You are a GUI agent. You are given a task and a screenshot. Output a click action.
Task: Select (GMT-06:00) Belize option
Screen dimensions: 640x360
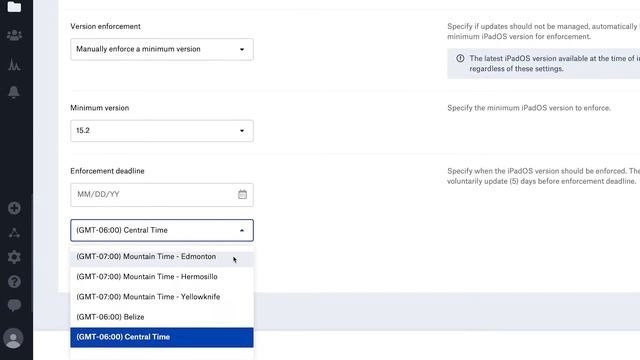click(x=162, y=317)
